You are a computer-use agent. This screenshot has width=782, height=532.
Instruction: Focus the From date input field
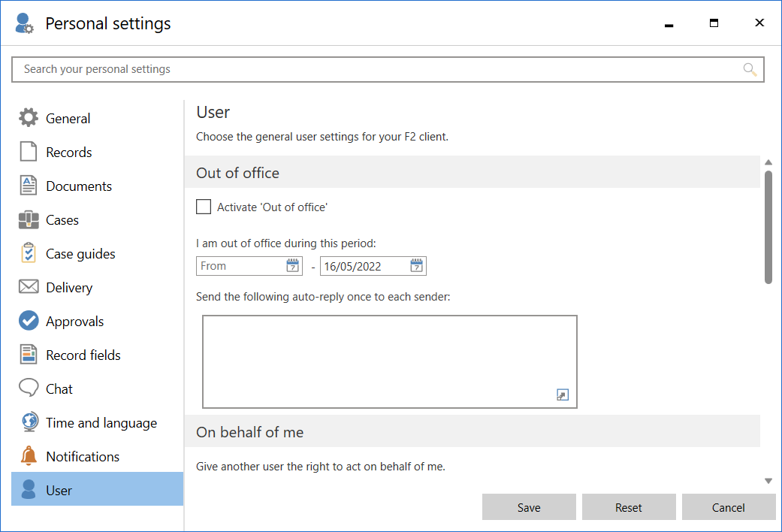[x=249, y=266]
